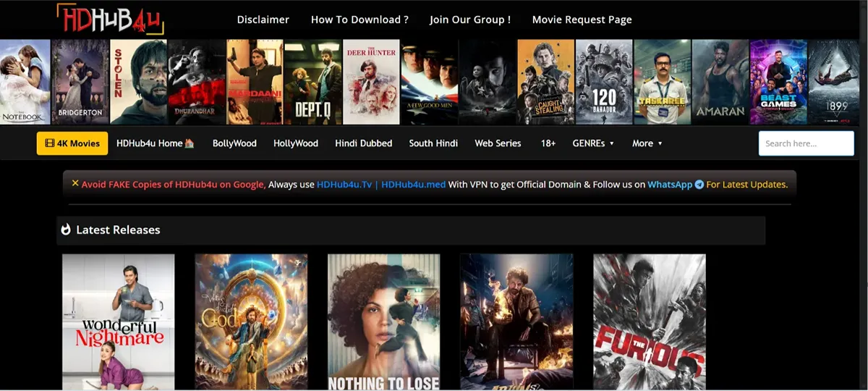Open the Web Series category
The width and height of the screenshot is (868, 391).
pos(498,143)
